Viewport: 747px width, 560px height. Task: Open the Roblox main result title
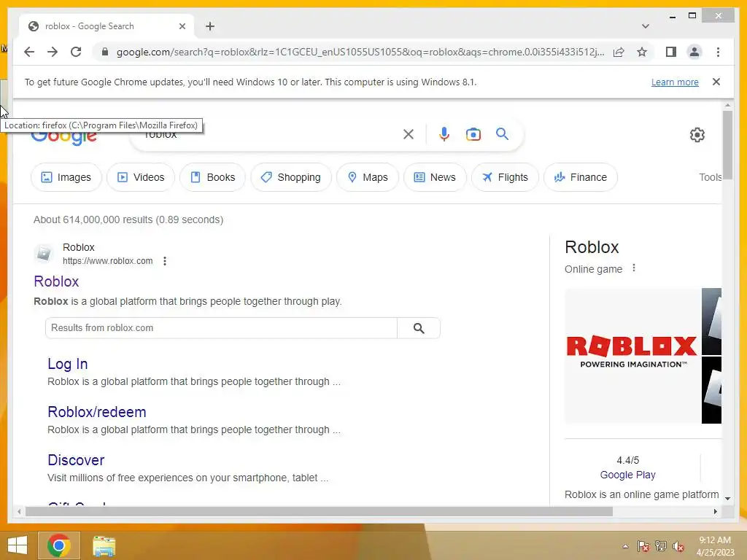(x=56, y=281)
